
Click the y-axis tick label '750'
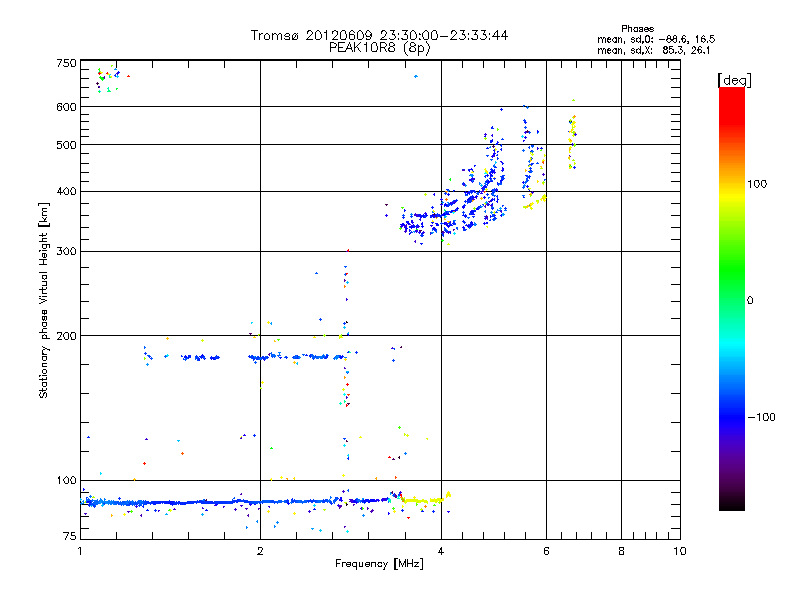click(67, 63)
